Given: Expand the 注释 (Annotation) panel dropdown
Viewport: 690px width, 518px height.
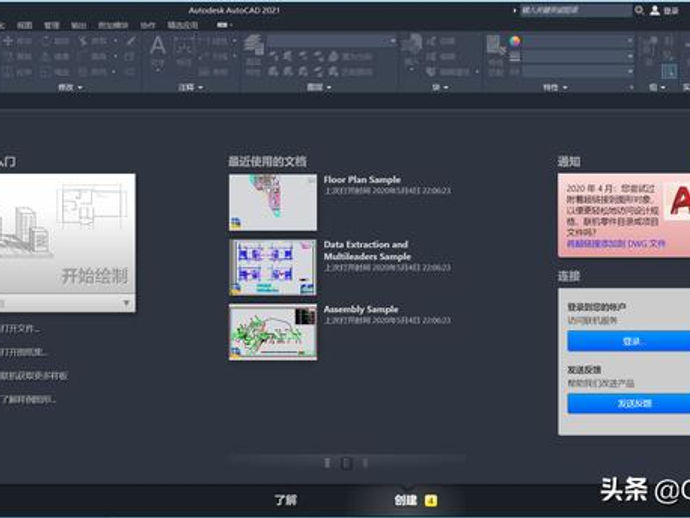Looking at the screenshot, I should pos(191,87).
